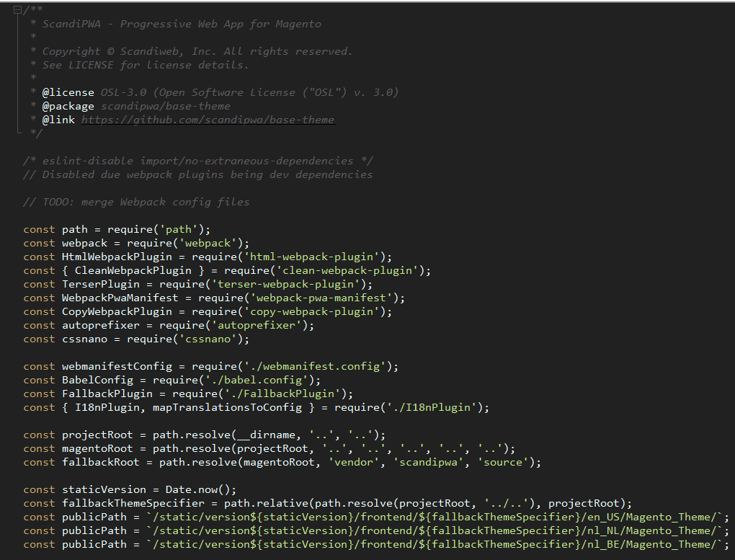Click the '@package' tag in comment
735x560 pixels.
[68, 107]
